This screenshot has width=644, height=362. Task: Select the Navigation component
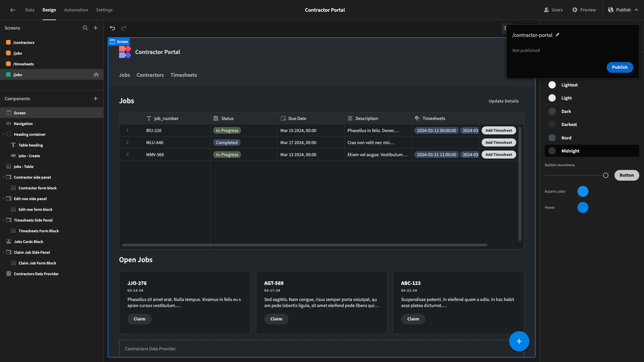(x=52, y=124)
